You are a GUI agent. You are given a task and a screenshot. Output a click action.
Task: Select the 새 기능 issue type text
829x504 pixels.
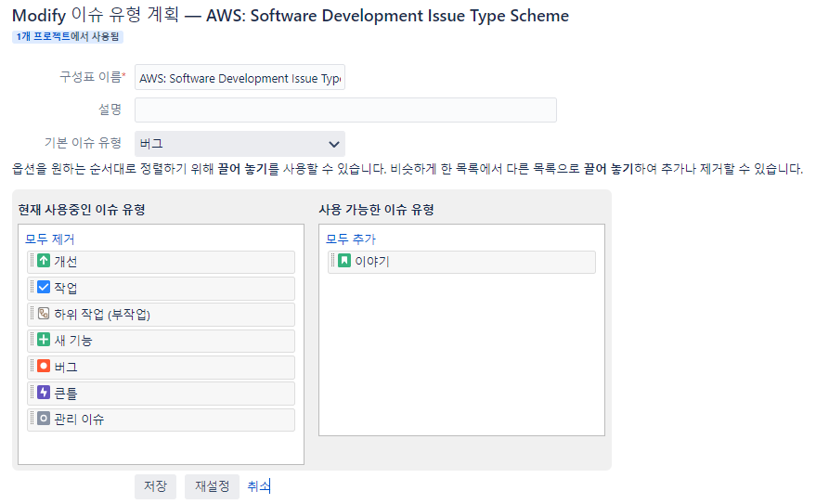[x=73, y=341]
